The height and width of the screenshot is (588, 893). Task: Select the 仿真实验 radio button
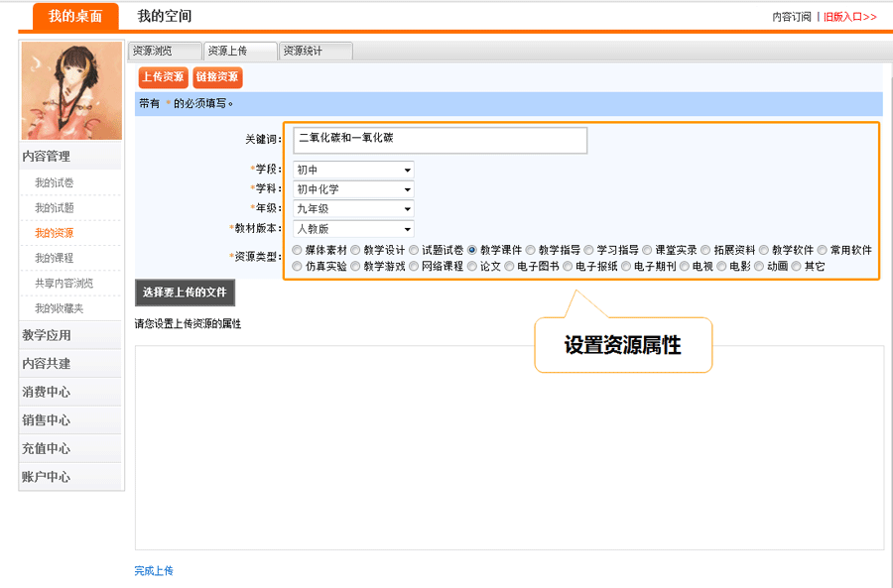[298, 267]
